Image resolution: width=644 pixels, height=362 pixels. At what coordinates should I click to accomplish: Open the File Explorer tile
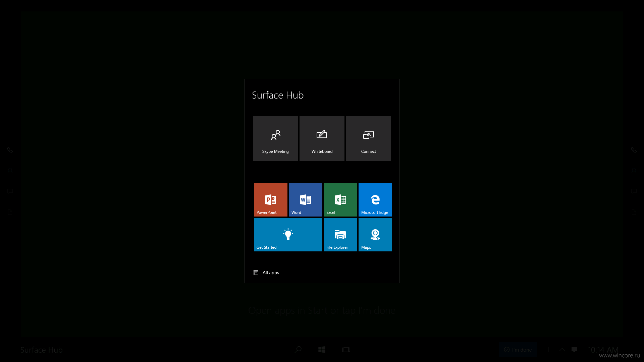[340, 235]
